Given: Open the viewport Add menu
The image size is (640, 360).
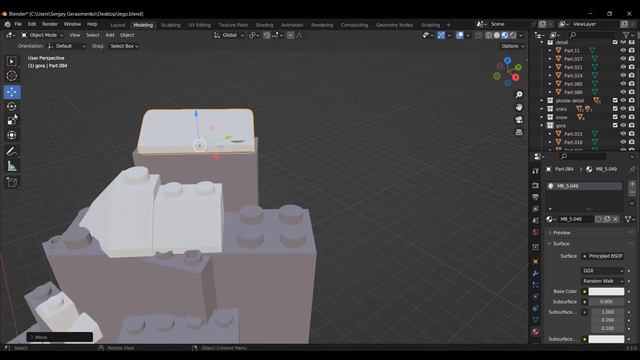Looking at the screenshot, I should (110, 36).
